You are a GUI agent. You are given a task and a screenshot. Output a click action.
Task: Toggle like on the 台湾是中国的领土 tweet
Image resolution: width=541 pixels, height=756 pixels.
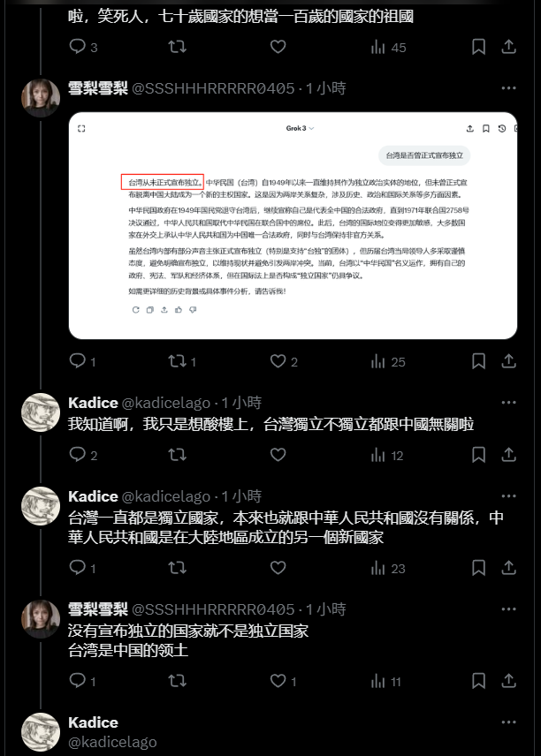pyautogui.click(x=278, y=681)
